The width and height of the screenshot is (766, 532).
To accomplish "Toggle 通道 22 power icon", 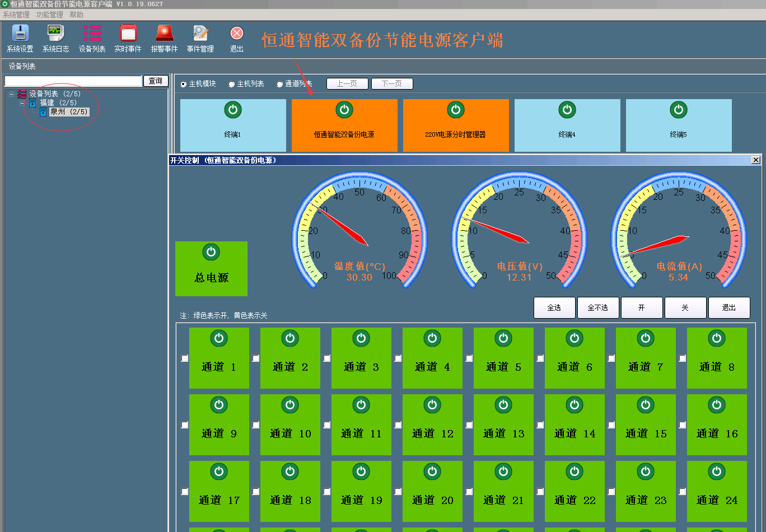I will point(574,472).
